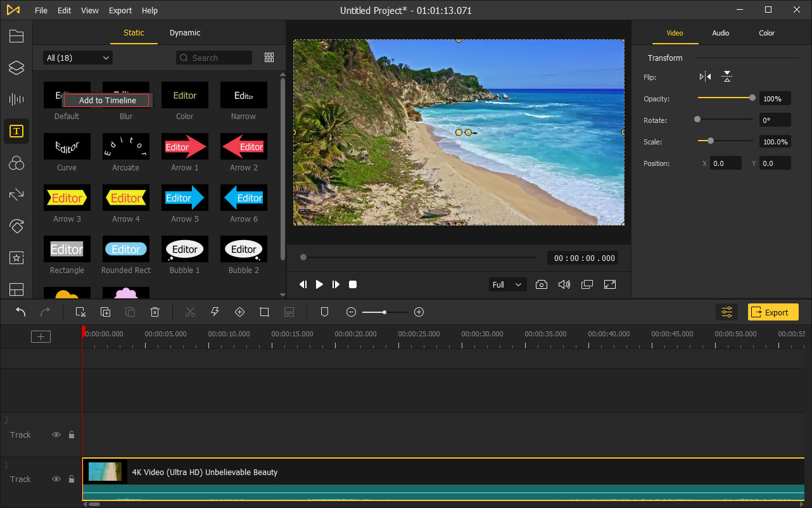This screenshot has width=812, height=508.
Task: Toggle grid view of text templates
Action: (269, 58)
